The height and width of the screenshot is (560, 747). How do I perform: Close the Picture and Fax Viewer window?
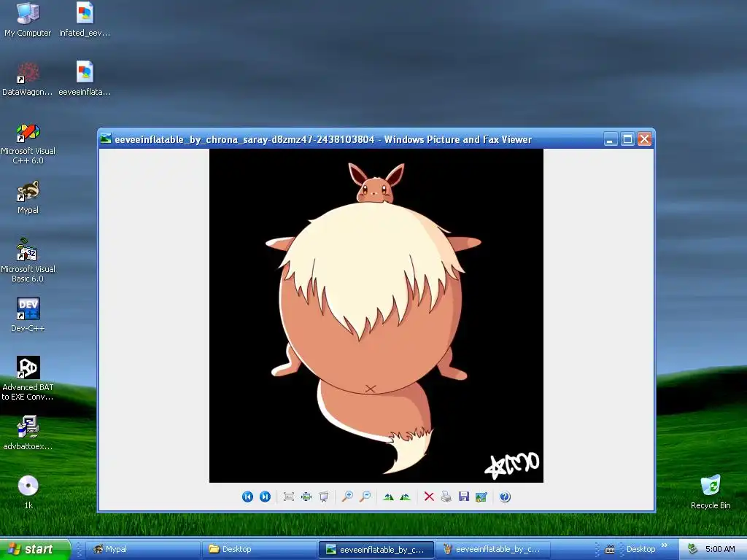(x=645, y=139)
